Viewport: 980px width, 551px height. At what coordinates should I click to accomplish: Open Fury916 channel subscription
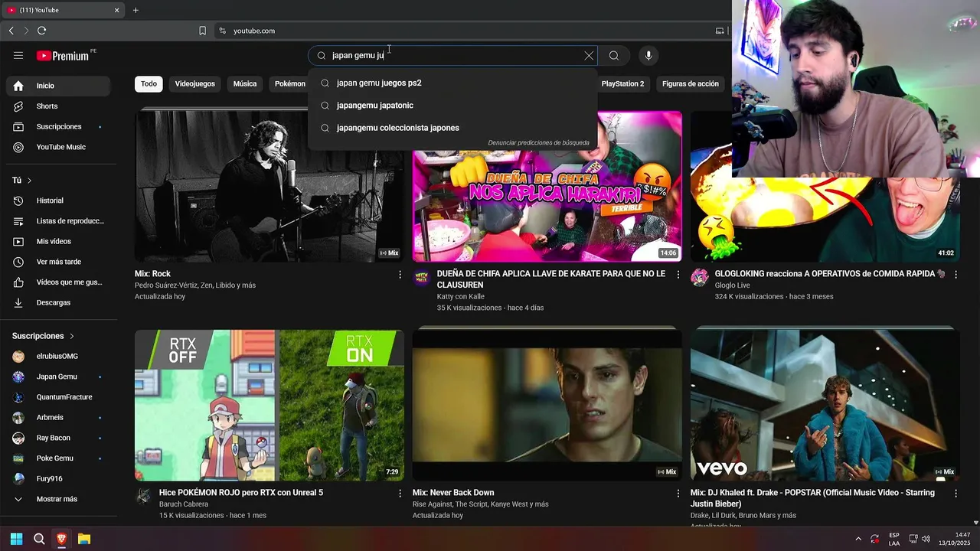[x=58, y=478]
